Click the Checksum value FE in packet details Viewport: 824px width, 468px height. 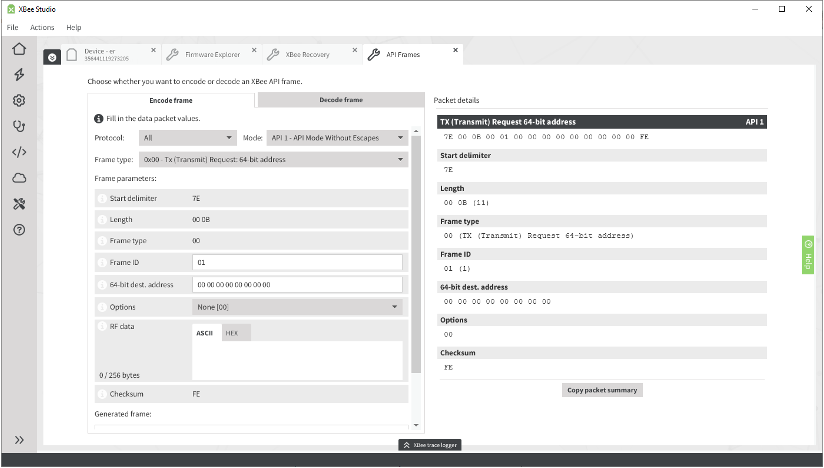click(x=448, y=368)
